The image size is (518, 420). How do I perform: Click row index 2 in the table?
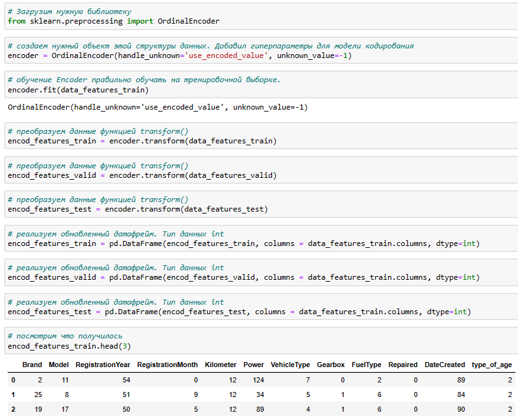point(13,409)
